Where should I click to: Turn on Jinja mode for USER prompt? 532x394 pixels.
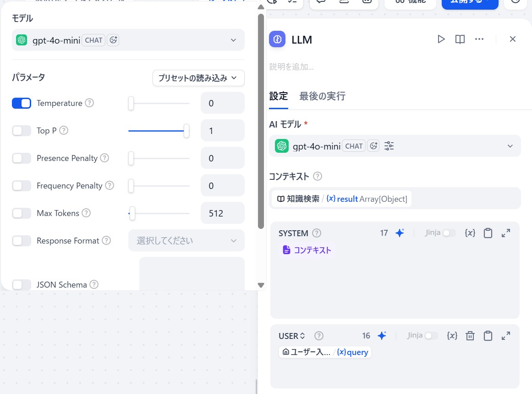432,335
